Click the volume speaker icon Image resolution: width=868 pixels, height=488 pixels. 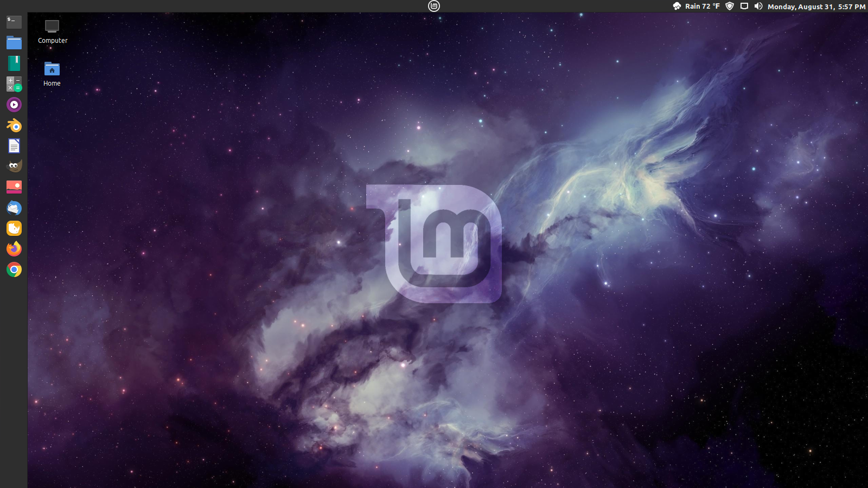coord(758,6)
